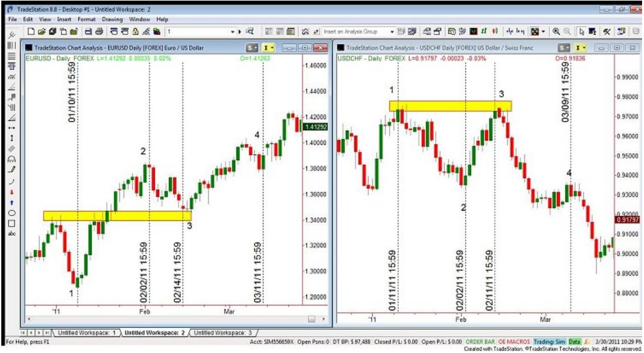644x353 pixels.
Task: Click the chart search magnifier toolbar icon
Action: pyautogui.click(x=250, y=31)
